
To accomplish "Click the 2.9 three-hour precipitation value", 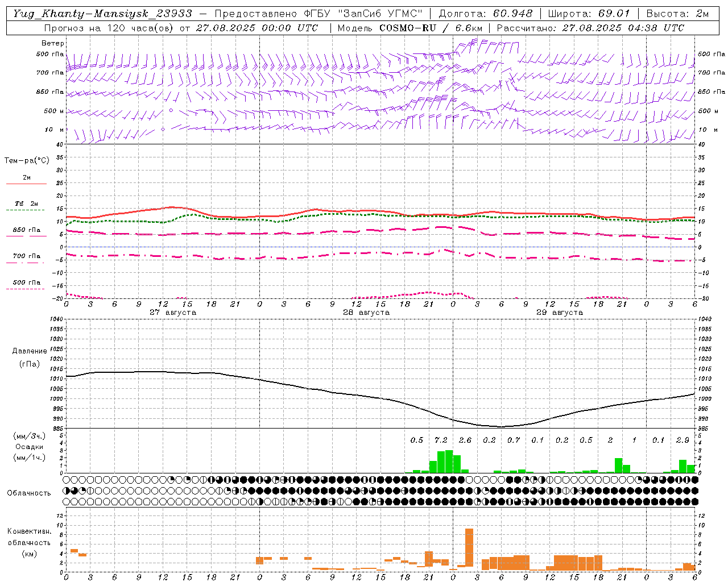I will coord(682,440).
